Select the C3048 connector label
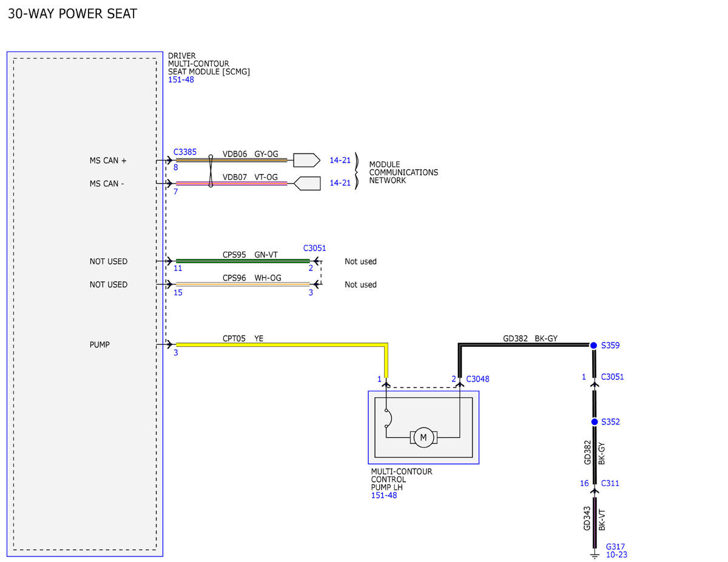728x562 pixels. click(x=477, y=379)
